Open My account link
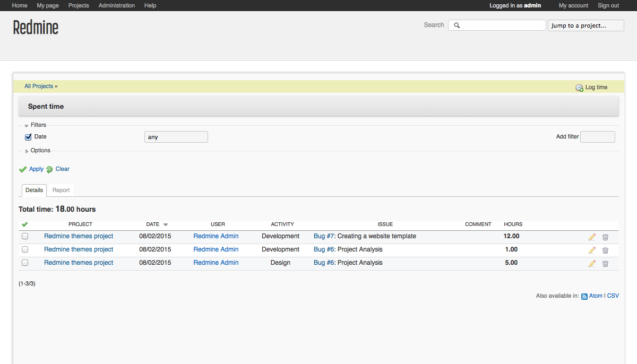 [x=574, y=5]
